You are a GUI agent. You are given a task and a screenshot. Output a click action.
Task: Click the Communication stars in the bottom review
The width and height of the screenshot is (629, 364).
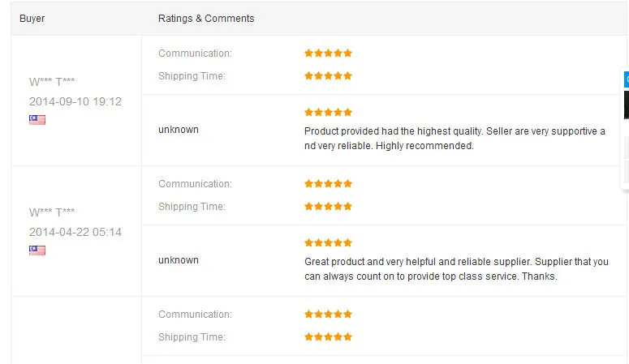[328, 315]
